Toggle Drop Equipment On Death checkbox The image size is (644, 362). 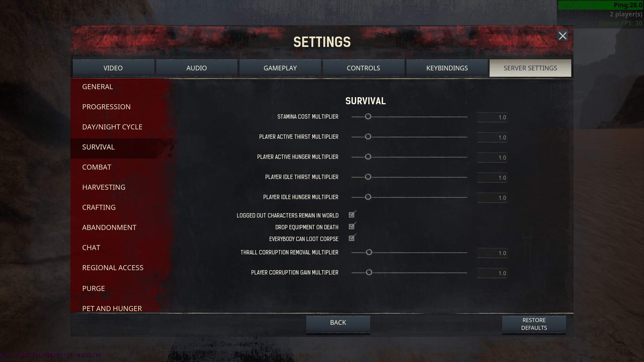pos(352,227)
